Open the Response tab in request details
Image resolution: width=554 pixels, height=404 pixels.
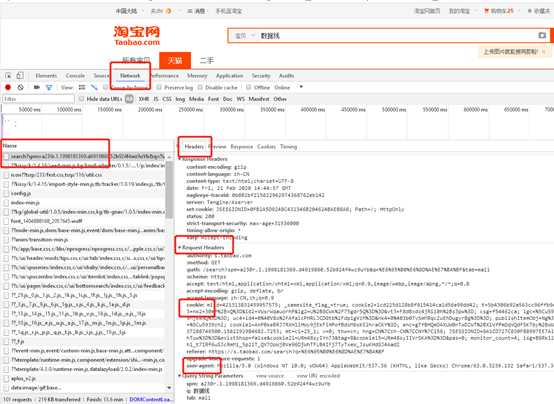242,147
